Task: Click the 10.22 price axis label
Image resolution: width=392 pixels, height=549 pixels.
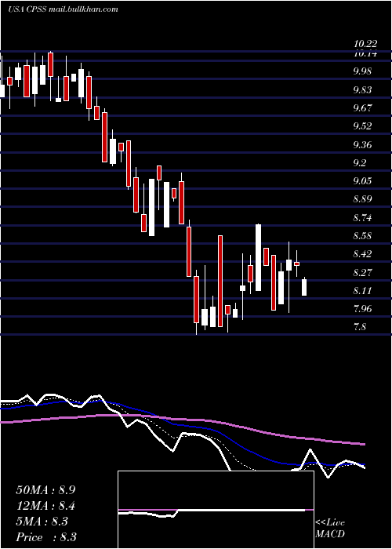Action: (x=365, y=44)
